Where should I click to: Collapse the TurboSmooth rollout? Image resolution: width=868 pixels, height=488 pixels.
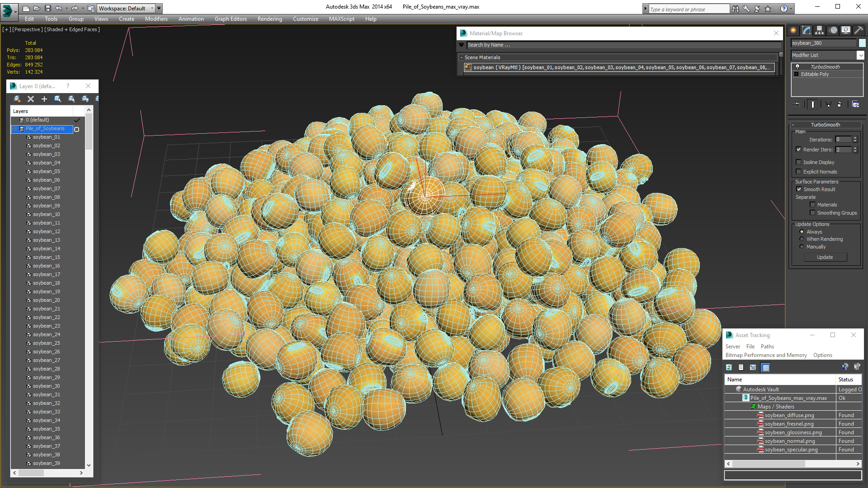coord(793,125)
